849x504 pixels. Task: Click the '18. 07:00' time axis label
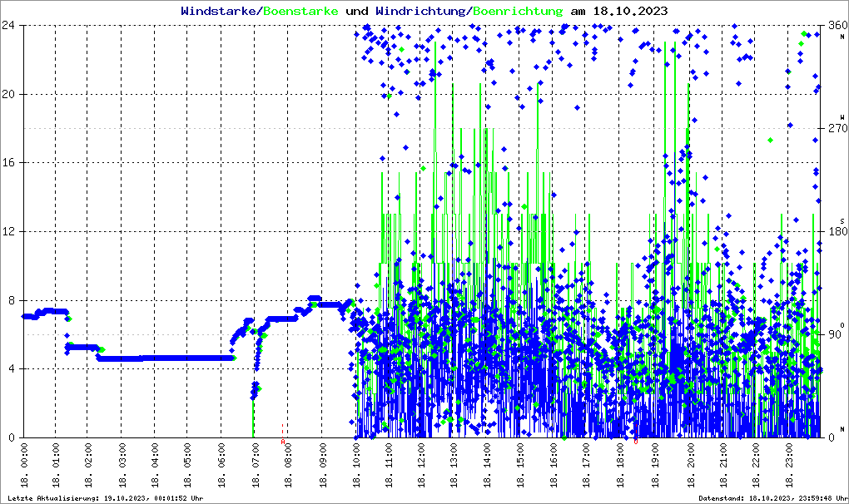256,465
